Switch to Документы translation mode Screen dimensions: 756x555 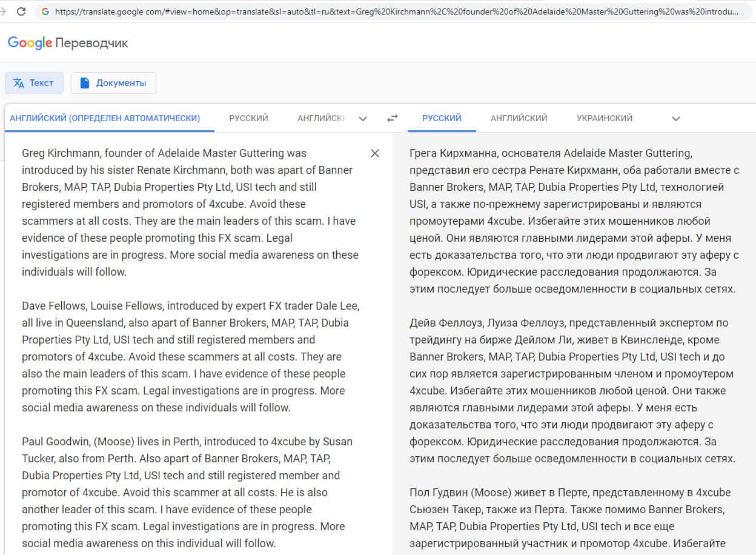tap(113, 83)
